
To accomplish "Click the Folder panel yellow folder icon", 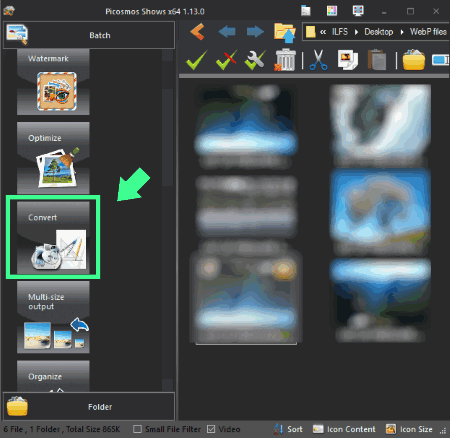I will [17, 406].
